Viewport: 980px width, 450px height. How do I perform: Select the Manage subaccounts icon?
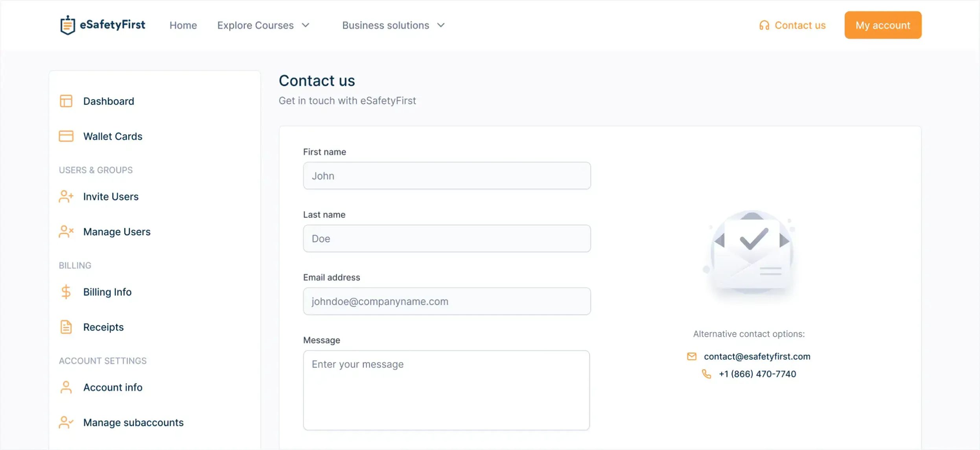click(x=66, y=422)
